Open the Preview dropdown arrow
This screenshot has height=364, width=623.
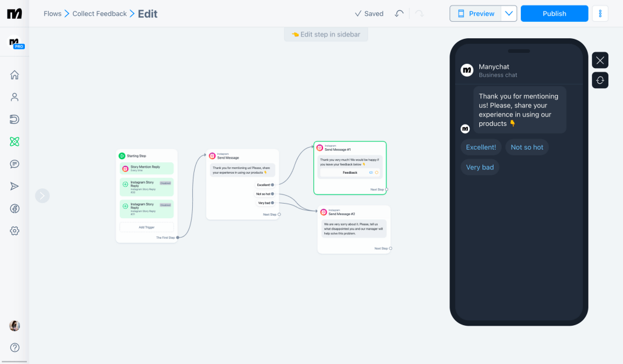coord(509,13)
